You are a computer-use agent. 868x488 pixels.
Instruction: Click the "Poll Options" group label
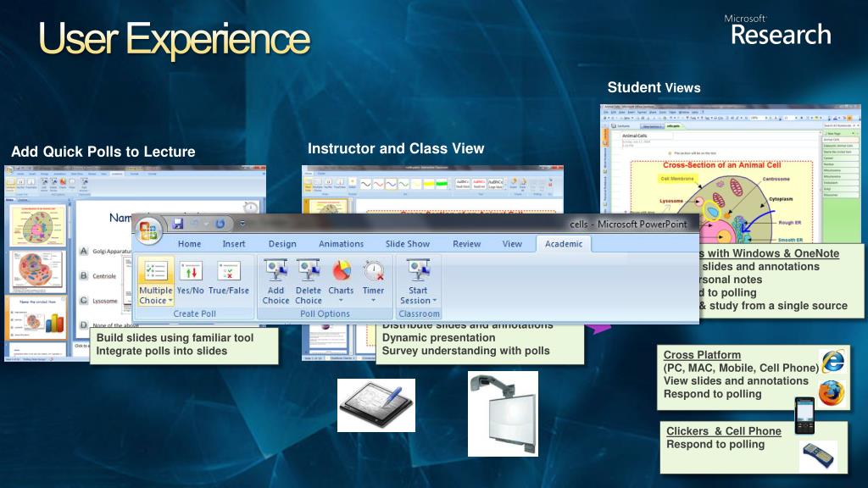tap(325, 313)
